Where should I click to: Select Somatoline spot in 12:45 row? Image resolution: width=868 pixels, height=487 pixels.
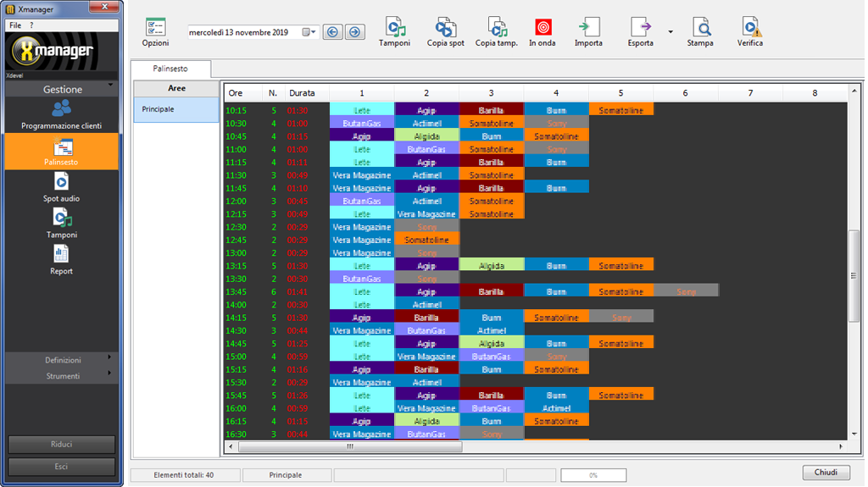click(x=427, y=240)
